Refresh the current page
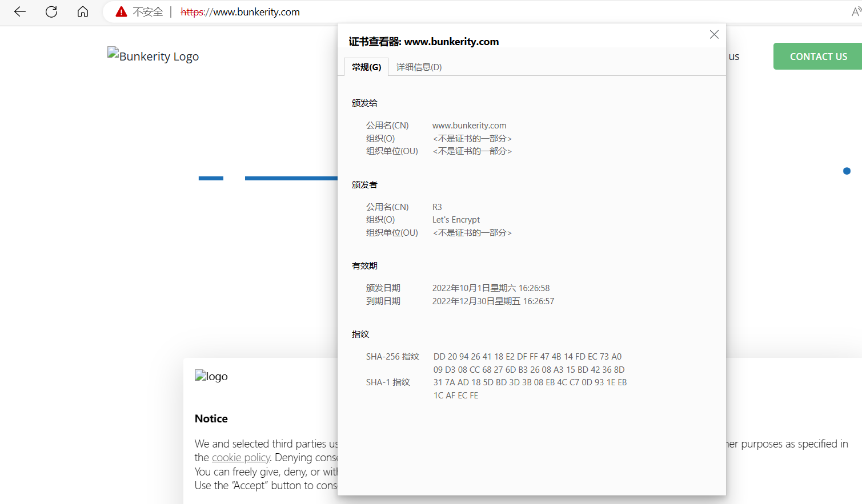 [x=51, y=11]
